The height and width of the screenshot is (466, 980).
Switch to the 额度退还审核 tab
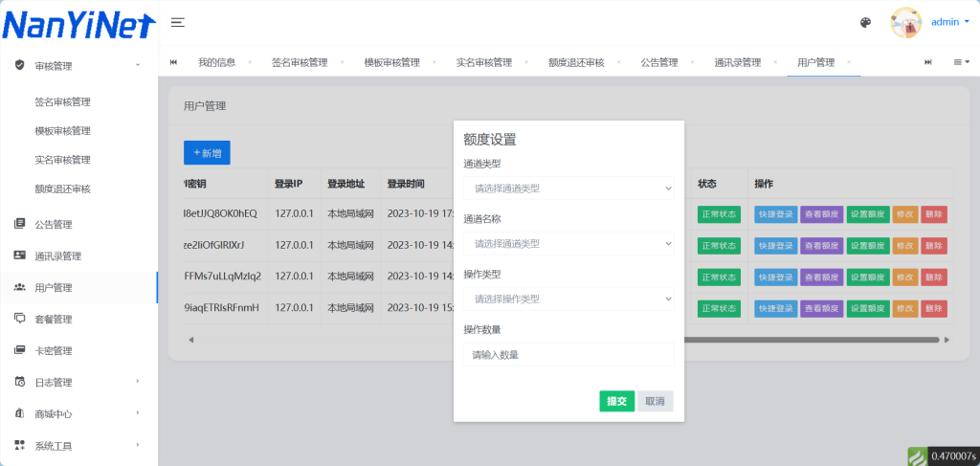[x=576, y=62]
